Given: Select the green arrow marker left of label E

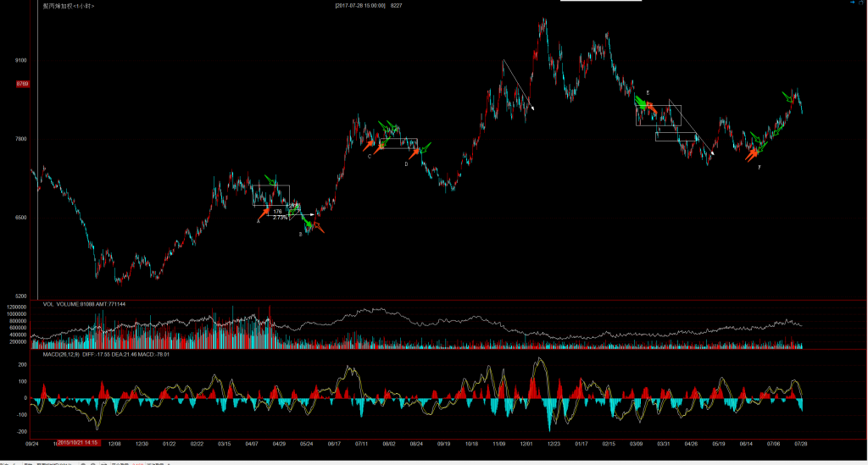Looking at the screenshot, I should tap(641, 102).
